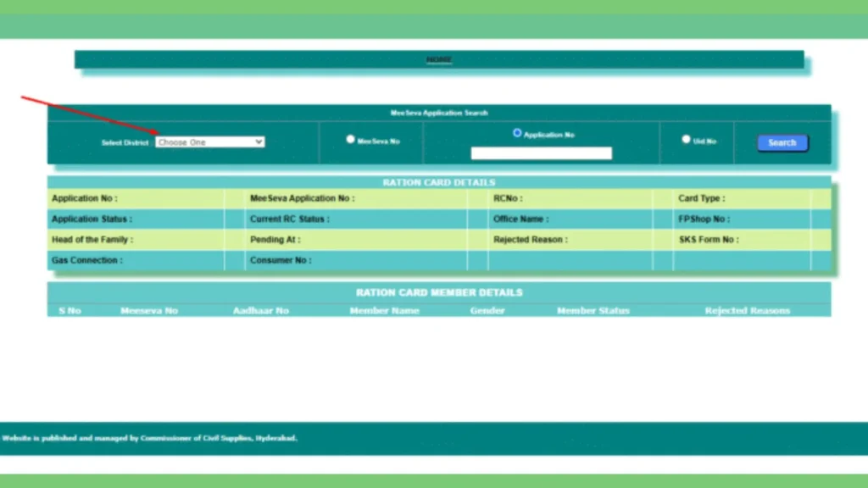Click the Search button
Screen dimensions: 868x488
782,142
